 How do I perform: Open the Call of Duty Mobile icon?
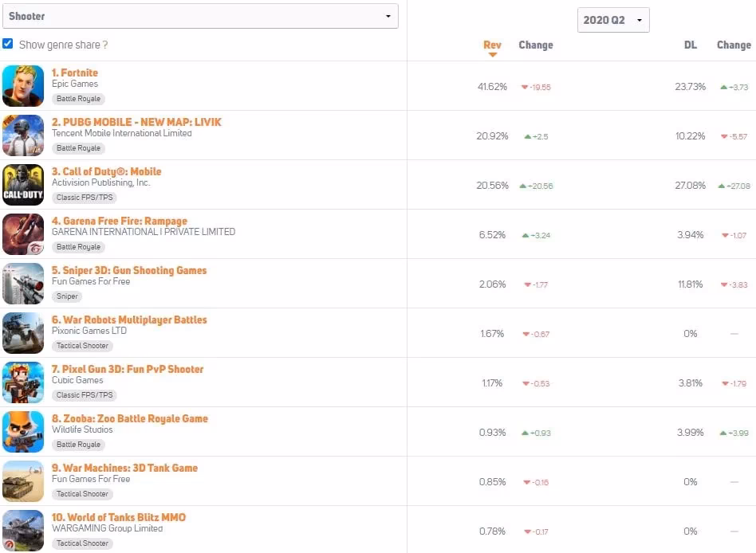[23, 185]
